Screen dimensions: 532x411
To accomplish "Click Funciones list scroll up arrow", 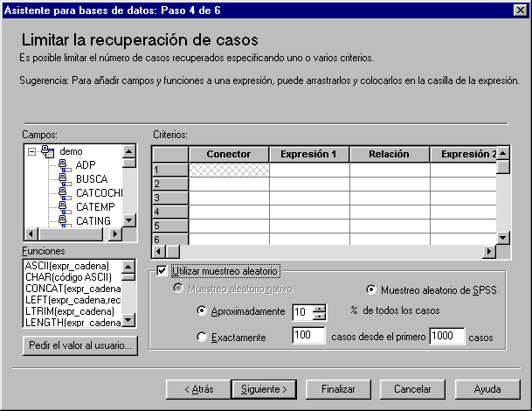I will click(128, 267).
